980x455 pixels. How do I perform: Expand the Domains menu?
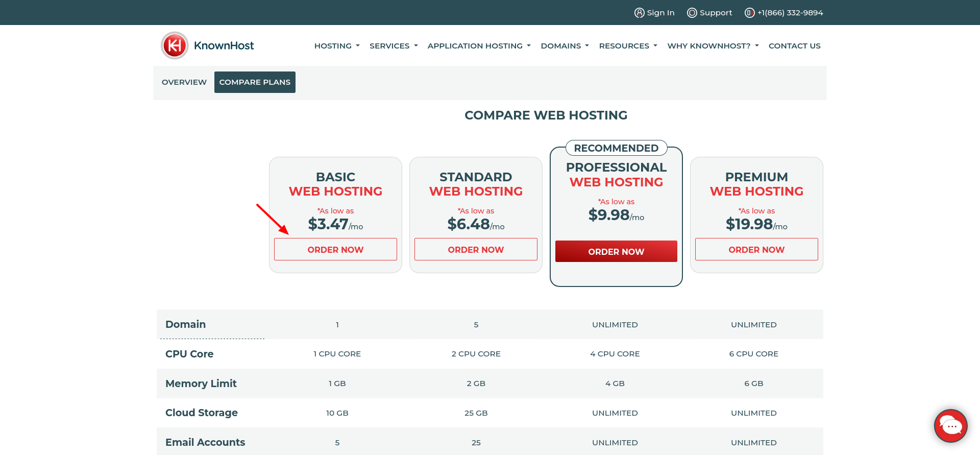point(565,46)
